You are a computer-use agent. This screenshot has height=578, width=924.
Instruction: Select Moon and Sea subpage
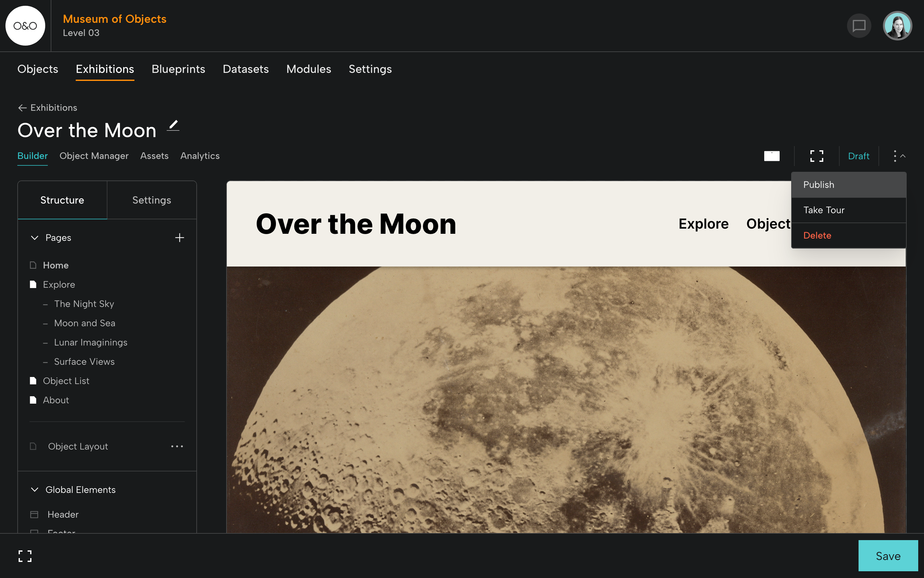(x=85, y=323)
